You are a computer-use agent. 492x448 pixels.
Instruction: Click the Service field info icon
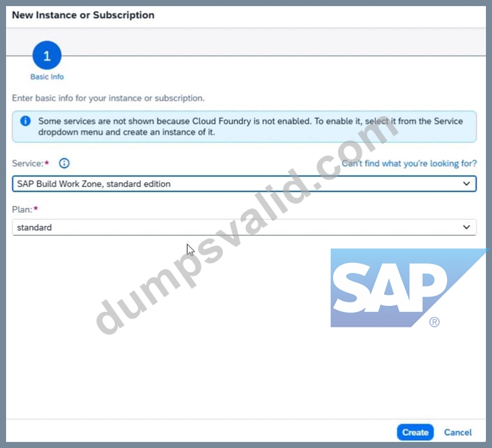(x=64, y=163)
